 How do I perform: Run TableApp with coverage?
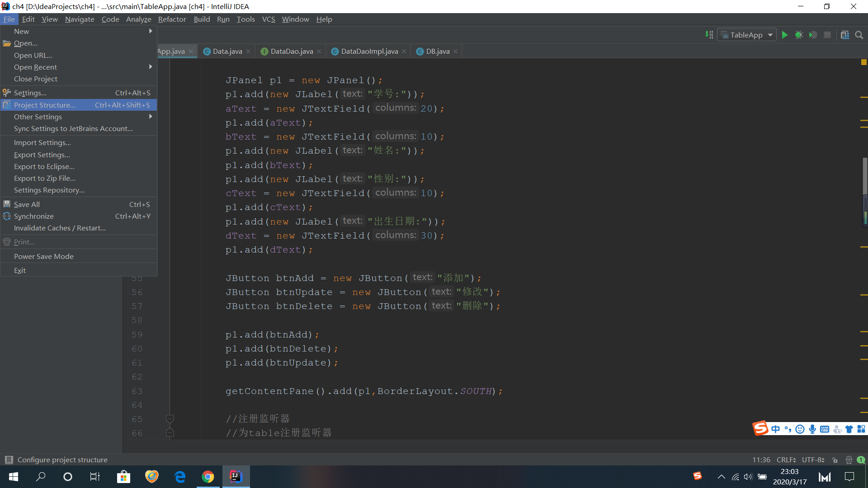(813, 35)
